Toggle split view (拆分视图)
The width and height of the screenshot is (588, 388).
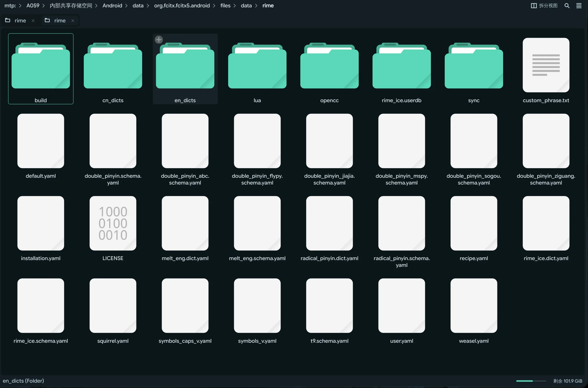[544, 6]
